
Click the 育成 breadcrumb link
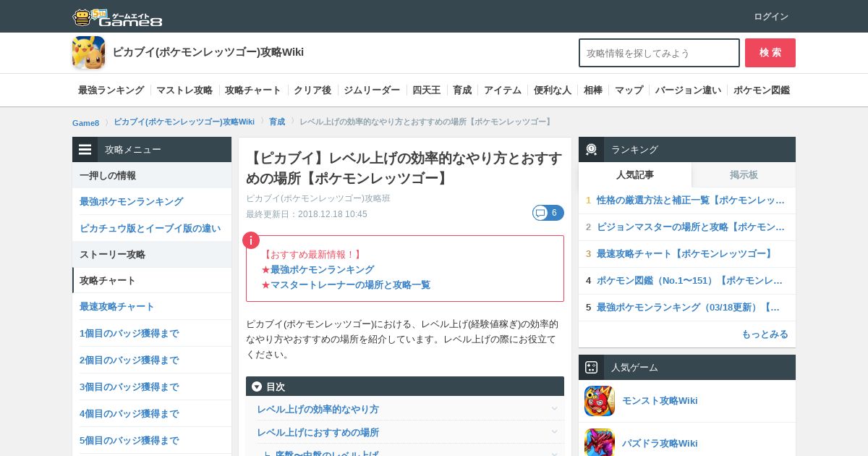tap(277, 122)
